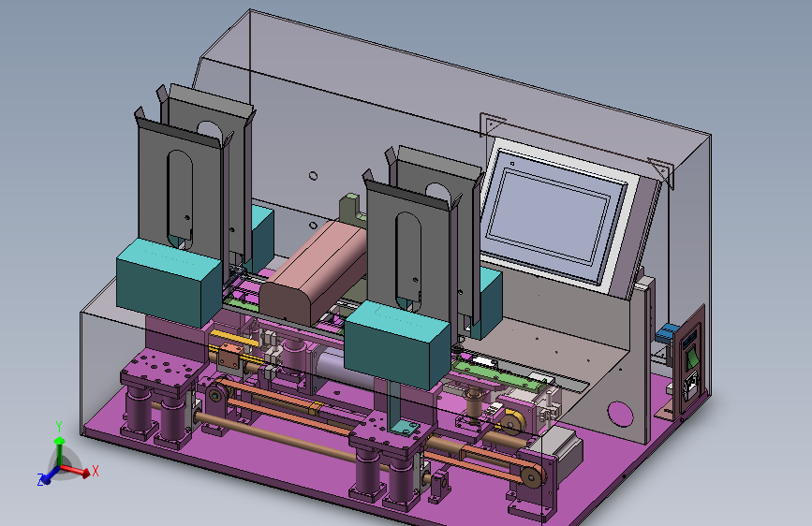Select the purple perforated top plate on the left posts

163,368
